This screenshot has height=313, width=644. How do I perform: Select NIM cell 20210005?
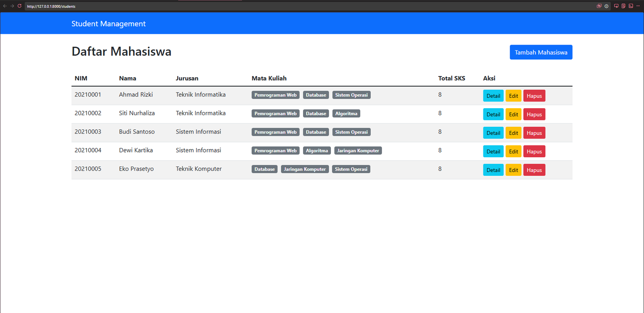[88, 169]
